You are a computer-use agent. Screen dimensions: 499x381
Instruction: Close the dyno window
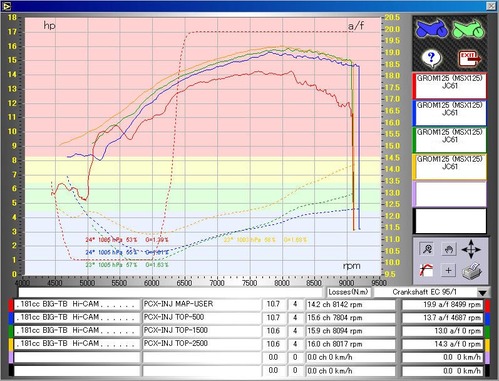[x=491, y=6]
